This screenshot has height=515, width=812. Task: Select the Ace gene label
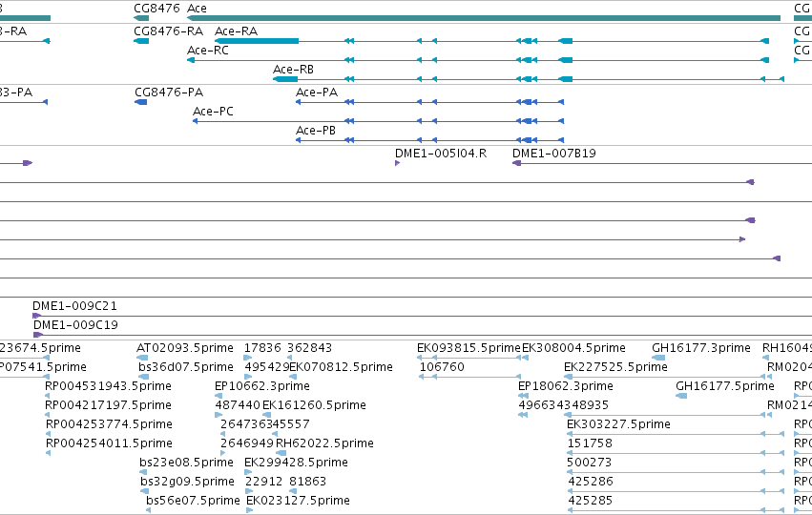(197, 9)
